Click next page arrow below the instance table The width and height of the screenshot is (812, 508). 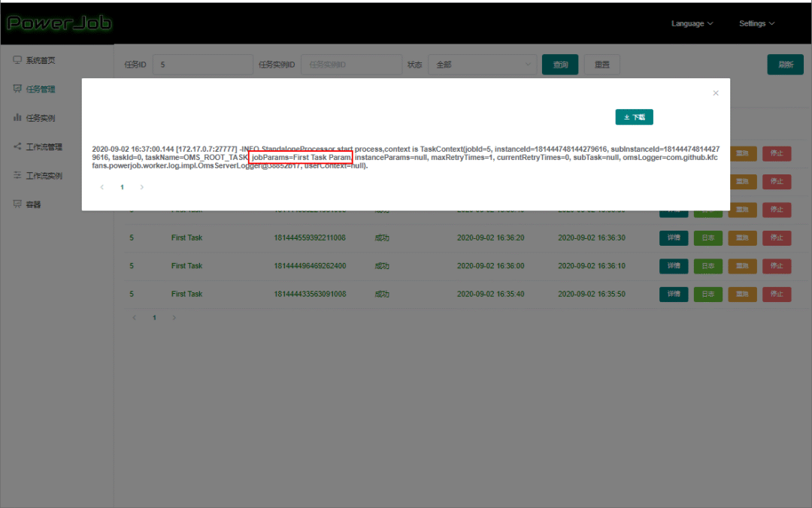174,318
